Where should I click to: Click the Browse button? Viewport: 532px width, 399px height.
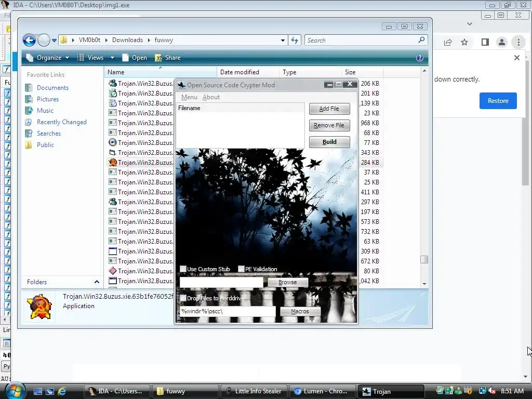288,282
